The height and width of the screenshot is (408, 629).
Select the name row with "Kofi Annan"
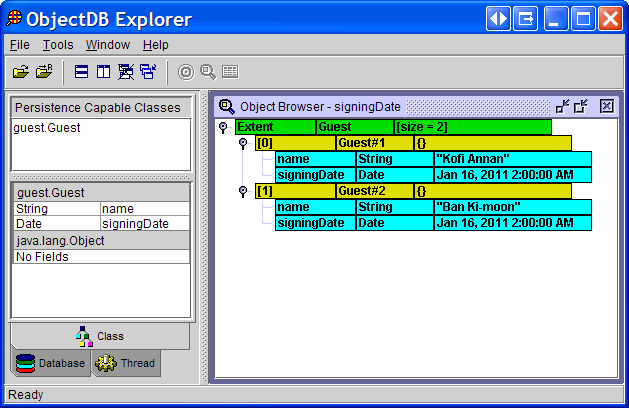tap(433, 159)
